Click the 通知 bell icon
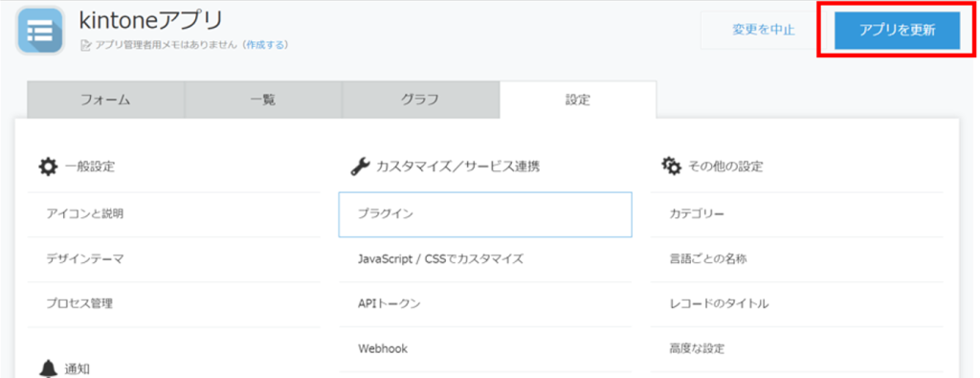Viewport: 980px width, 378px height. (48, 368)
